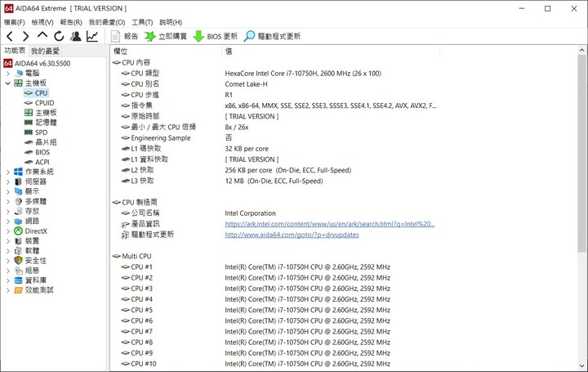The height and width of the screenshot is (372, 588).
Task: Click the 報告 report toolbar button
Action: pyautogui.click(x=124, y=37)
